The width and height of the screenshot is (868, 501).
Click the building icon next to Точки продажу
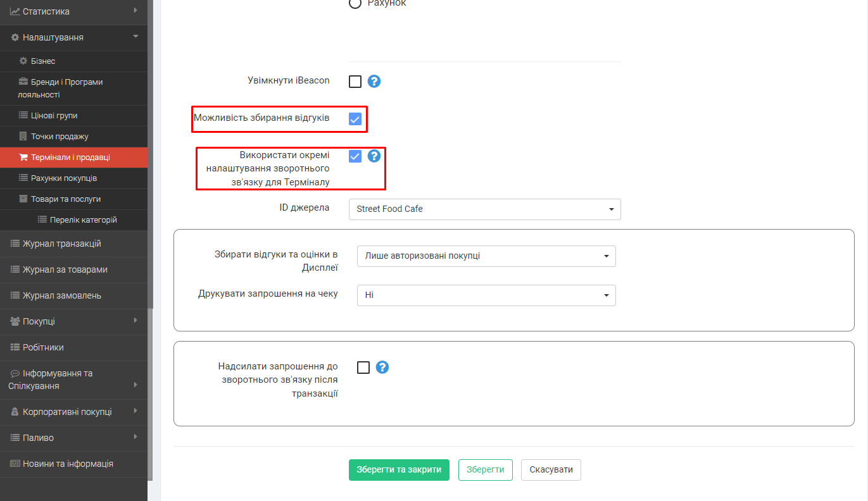[x=23, y=137]
